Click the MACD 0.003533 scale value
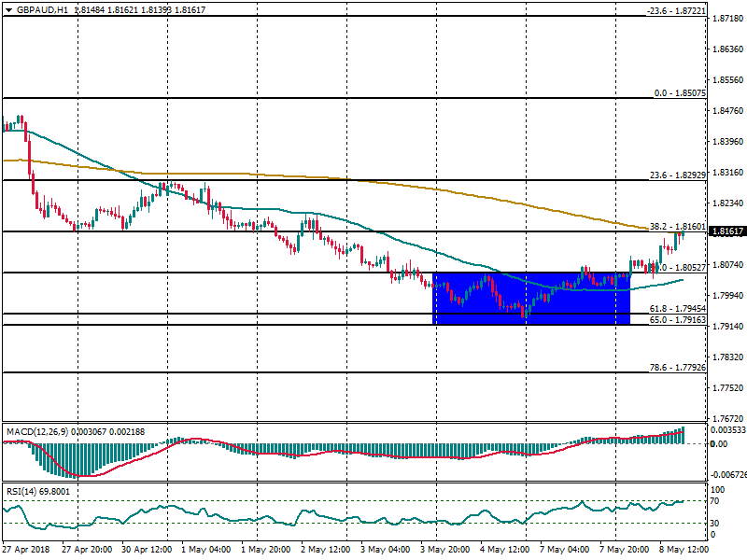747x560 pixels. pos(727,430)
